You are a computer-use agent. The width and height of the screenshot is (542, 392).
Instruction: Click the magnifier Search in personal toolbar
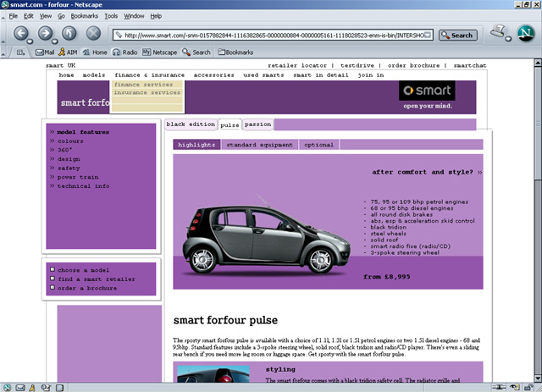[x=196, y=52]
